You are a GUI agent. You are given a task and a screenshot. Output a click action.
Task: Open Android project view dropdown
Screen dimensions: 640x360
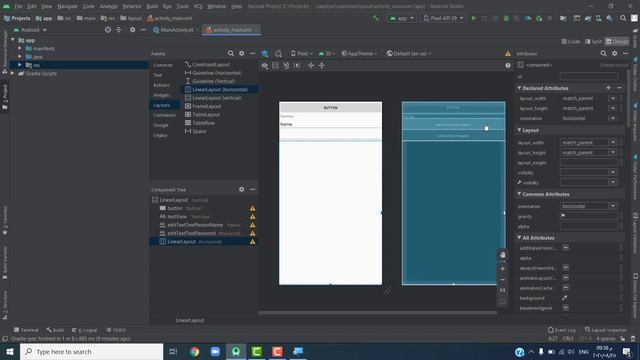(x=30, y=30)
